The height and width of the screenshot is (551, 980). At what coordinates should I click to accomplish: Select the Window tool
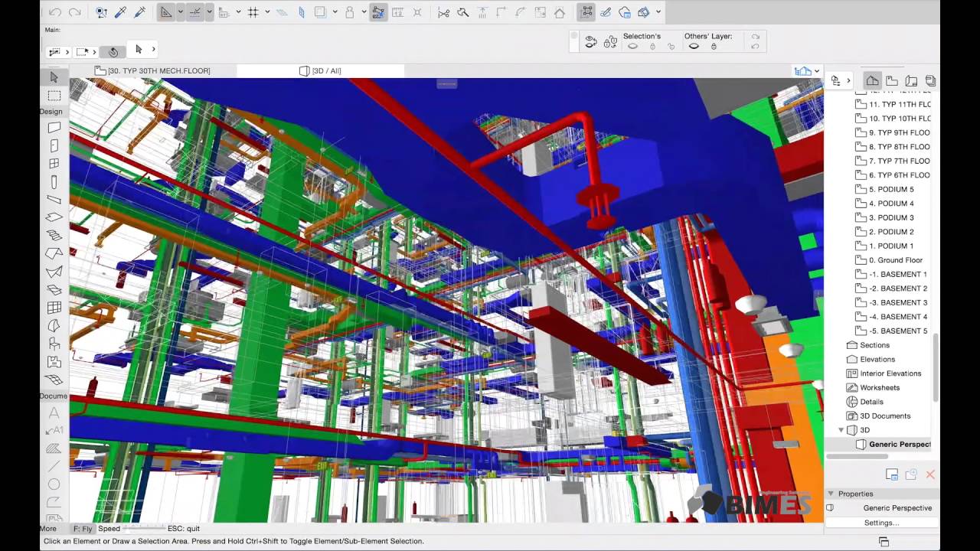[54, 164]
